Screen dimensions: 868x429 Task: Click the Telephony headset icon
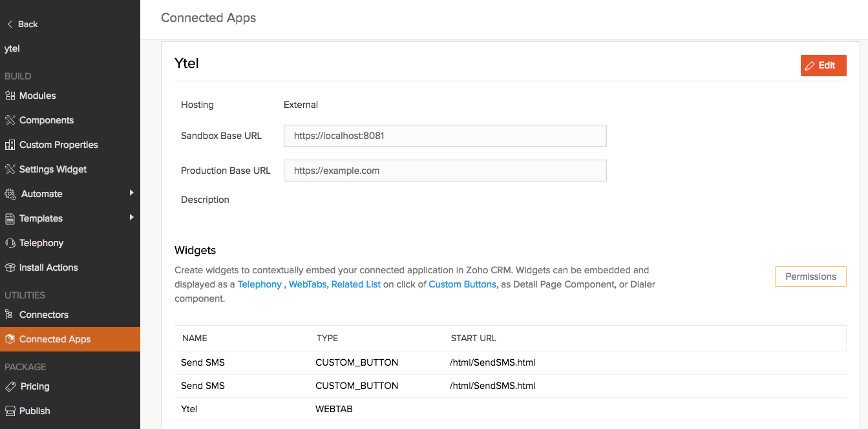[10, 243]
